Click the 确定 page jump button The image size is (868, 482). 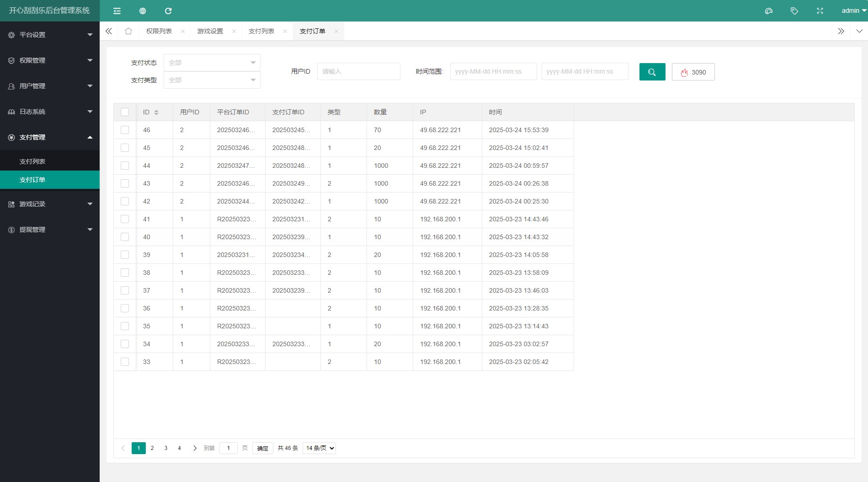pyautogui.click(x=263, y=448)
